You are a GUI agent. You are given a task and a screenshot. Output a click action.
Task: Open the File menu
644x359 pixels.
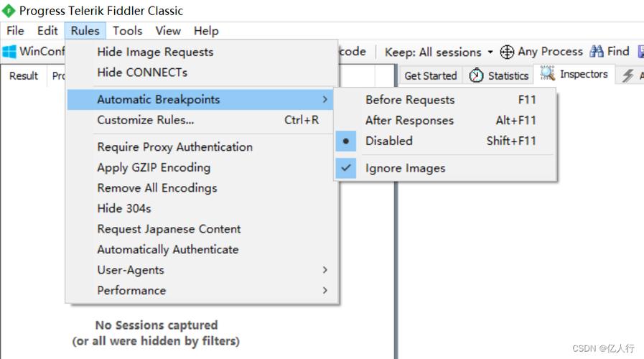(15, 31)
